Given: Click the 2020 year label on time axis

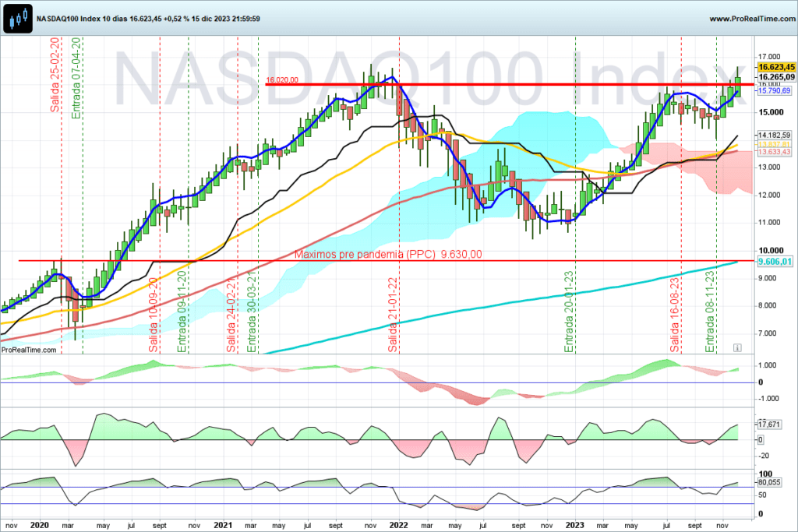Looking at the screenshot, I should click(x=40, y=526).
